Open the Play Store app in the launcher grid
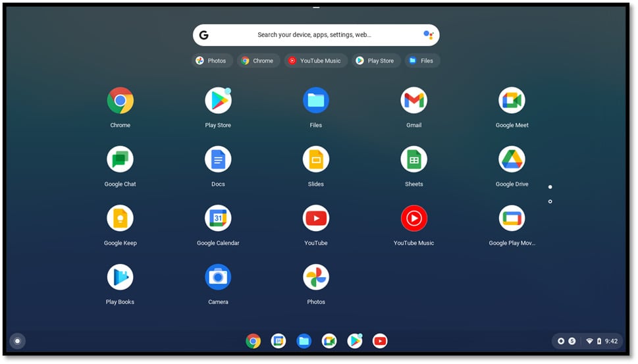The image size is (638, 364). [x=218, y=101]
